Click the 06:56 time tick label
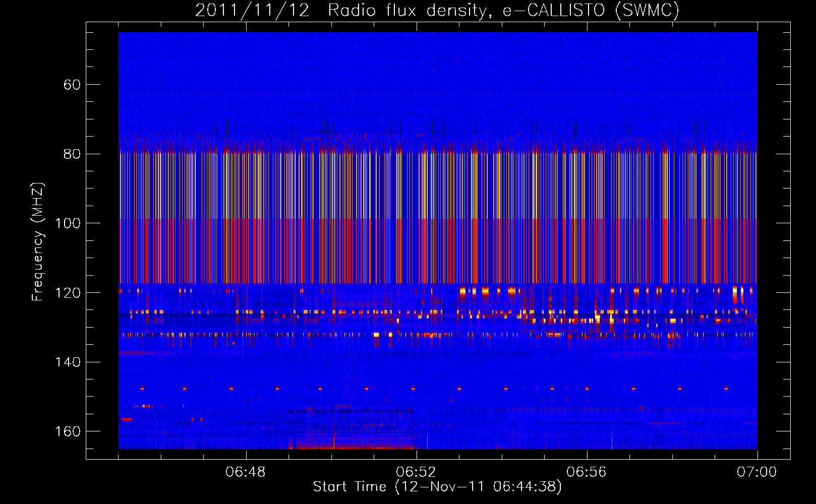Image resolution: width=816 pixels, height=504 pixels. (587, 472)
